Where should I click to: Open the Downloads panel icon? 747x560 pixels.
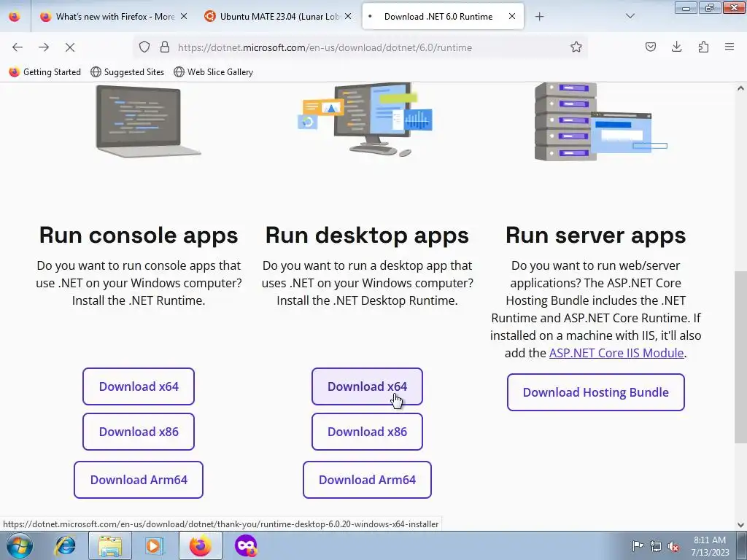(x=676, y=47)
